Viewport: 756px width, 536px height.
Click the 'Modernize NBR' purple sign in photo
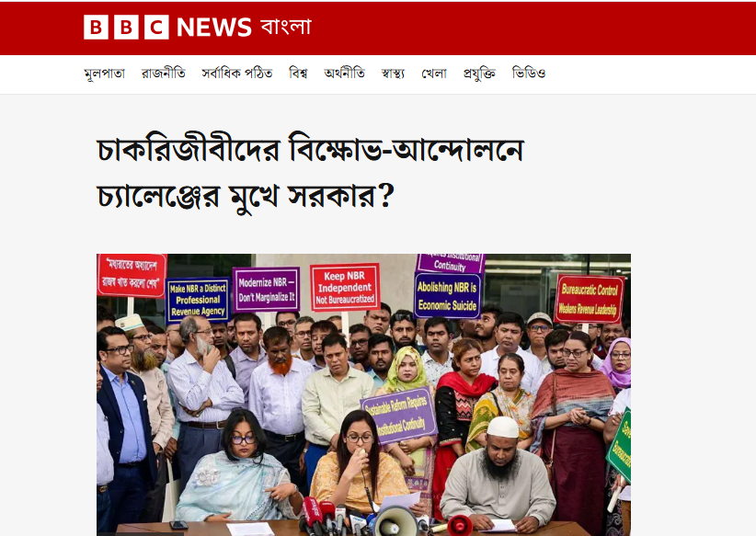[x=266, y=290]
